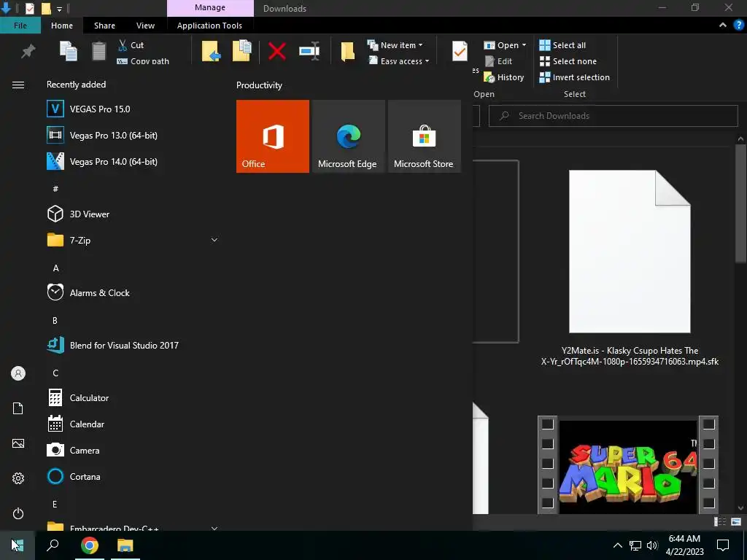Screen dimensions: 747x560
Task: Click the Copy to icon in ribbon
Action: 242,51
